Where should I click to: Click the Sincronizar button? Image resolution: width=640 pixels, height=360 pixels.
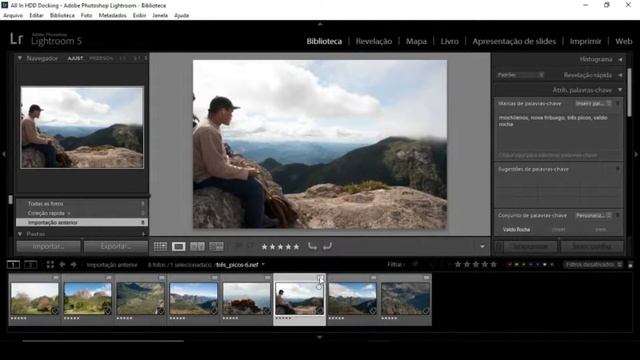tap(530, 246)
